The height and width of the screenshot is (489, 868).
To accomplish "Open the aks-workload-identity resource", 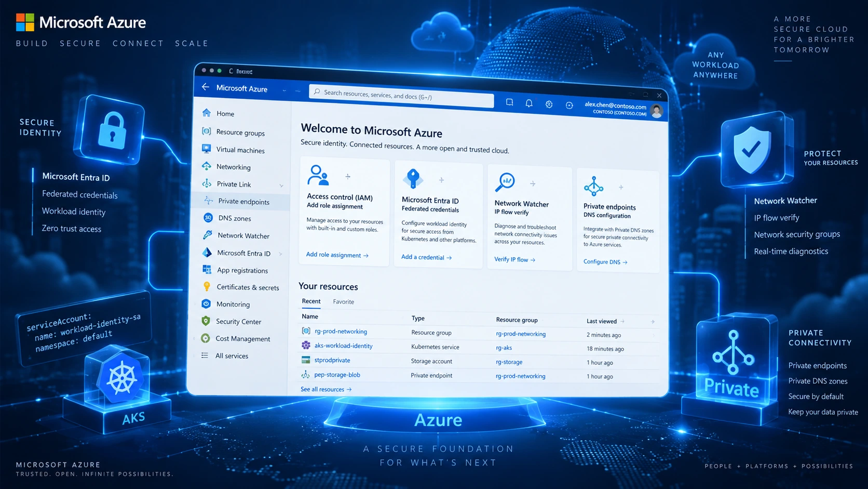I will (x=344, y=346).
